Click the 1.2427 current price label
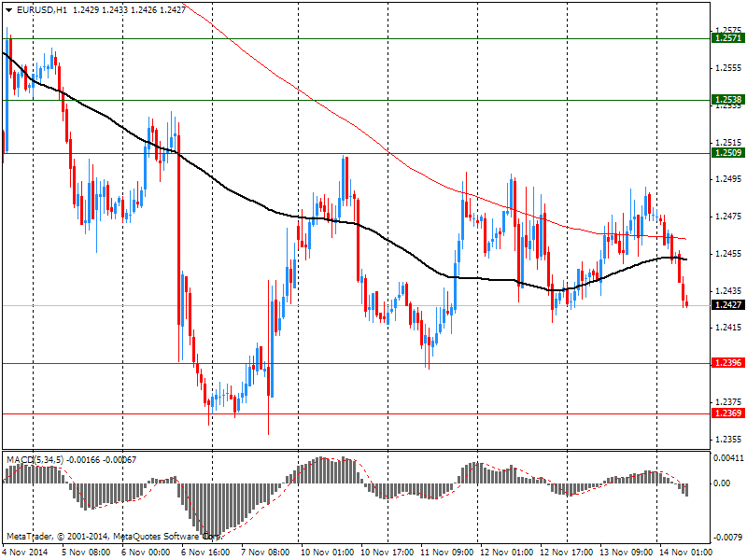 pos(727,305)
